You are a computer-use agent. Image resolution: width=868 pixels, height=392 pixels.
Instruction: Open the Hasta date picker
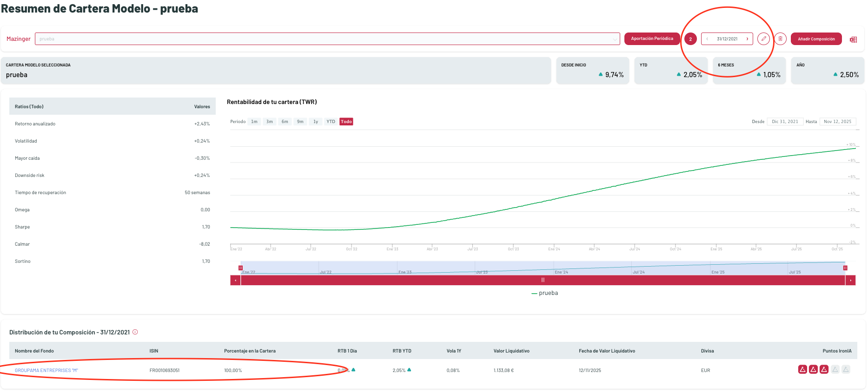click(837, 122)
